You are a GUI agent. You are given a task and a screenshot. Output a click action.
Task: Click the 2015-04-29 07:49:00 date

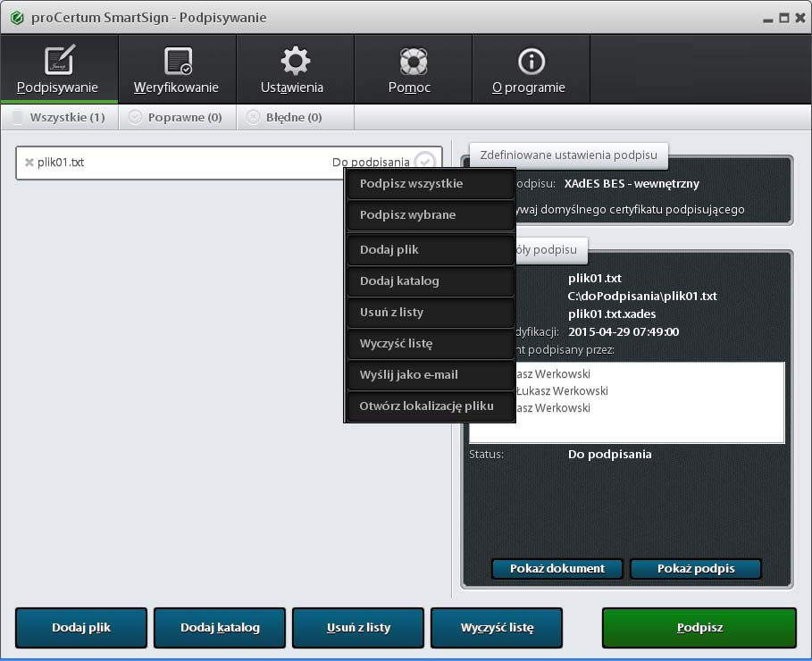tap(624, 332)
